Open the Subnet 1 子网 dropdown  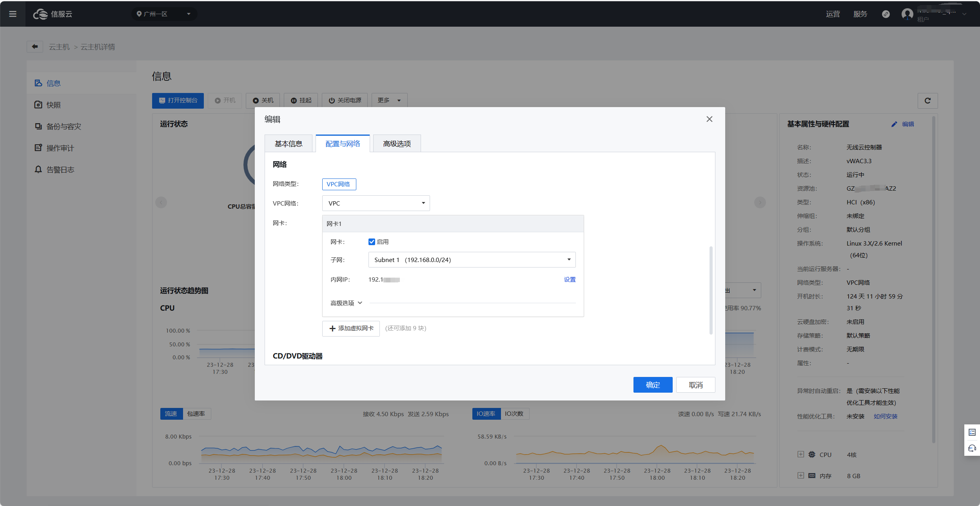click(472, 260)
